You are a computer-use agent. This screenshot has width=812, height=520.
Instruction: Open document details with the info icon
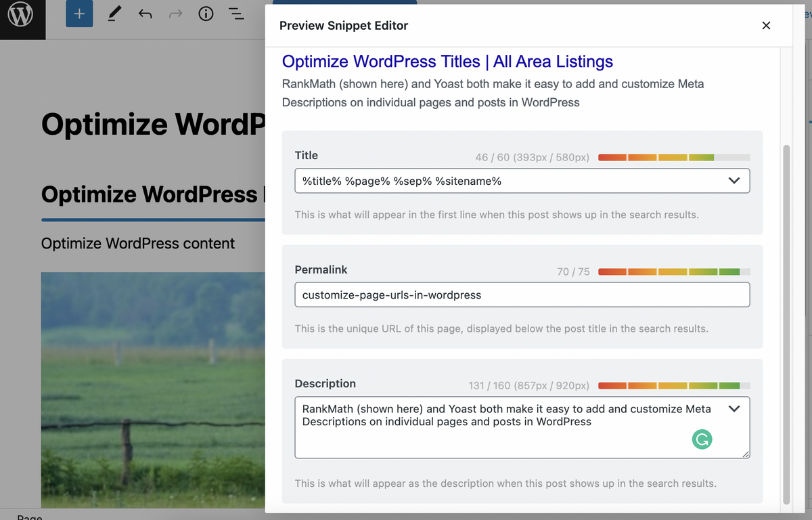click(206, 14)
